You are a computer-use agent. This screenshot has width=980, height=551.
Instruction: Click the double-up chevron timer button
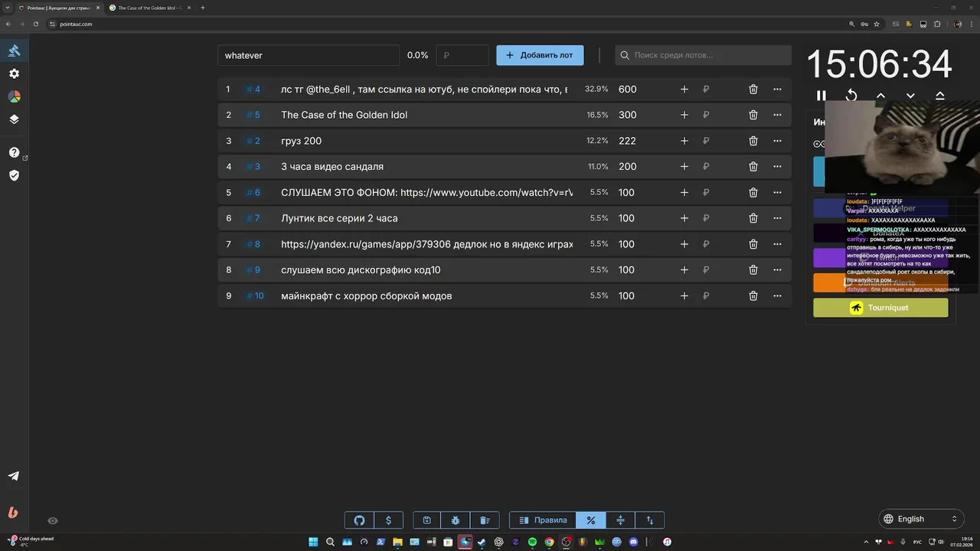point(940,96)
